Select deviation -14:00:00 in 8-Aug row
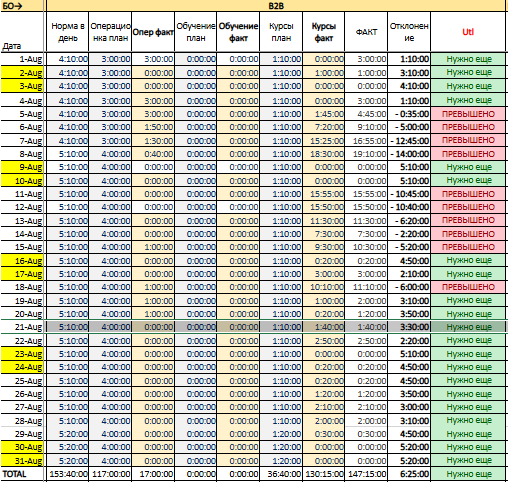 (409, 154)
